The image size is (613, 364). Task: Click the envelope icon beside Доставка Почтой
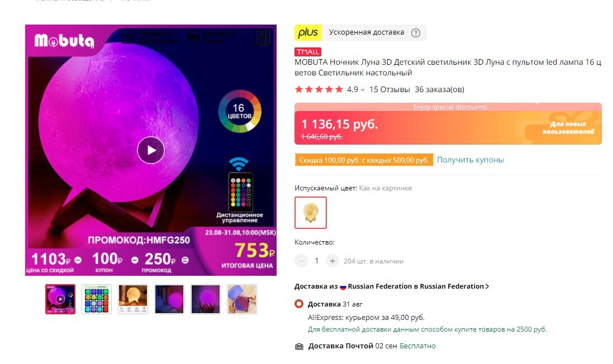point(299,347)
